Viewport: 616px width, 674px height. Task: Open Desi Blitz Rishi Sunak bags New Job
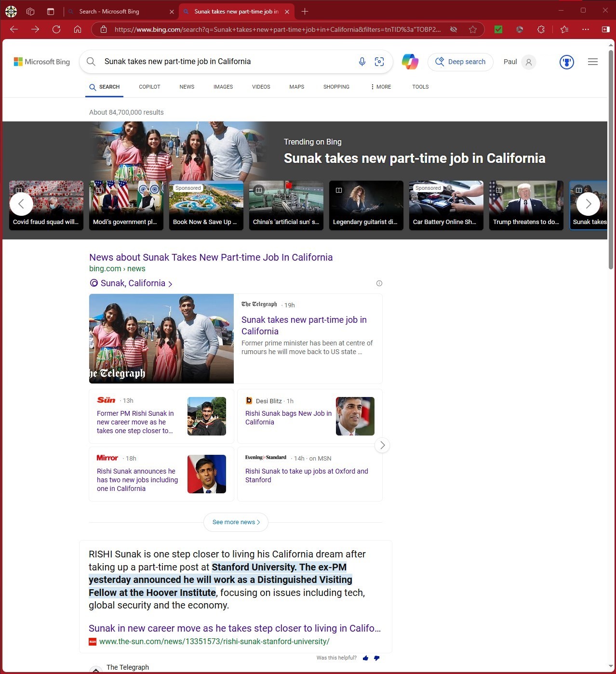(288, 418)
